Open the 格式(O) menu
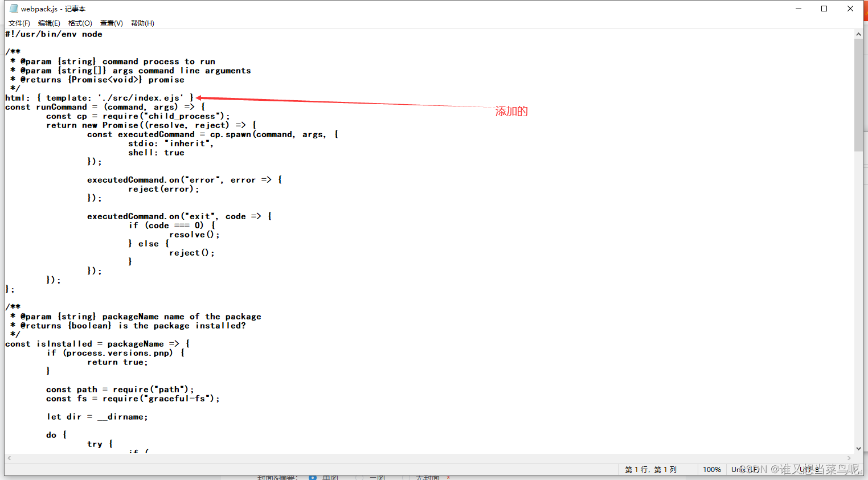The image size is (868, 480). tap(80, 23)
